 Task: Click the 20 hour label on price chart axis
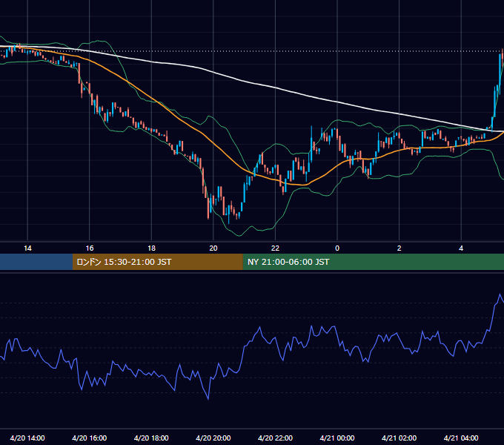(x=213, y=248)
